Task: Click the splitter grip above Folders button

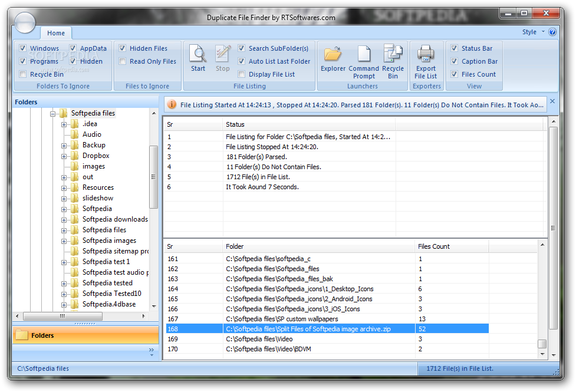Action: tap(85, 324)
